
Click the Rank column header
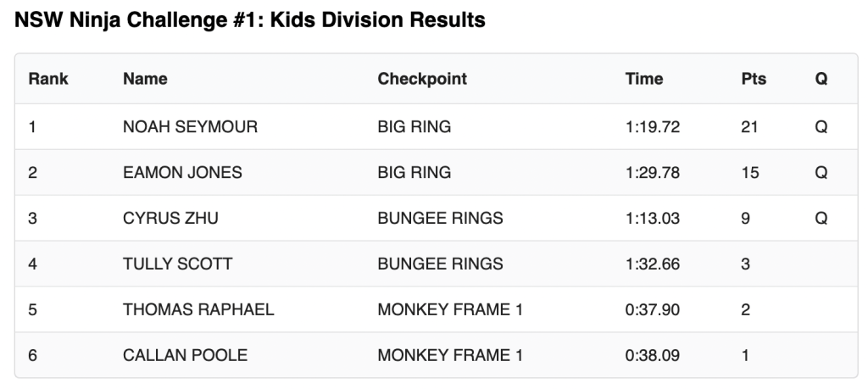point(48,79)
